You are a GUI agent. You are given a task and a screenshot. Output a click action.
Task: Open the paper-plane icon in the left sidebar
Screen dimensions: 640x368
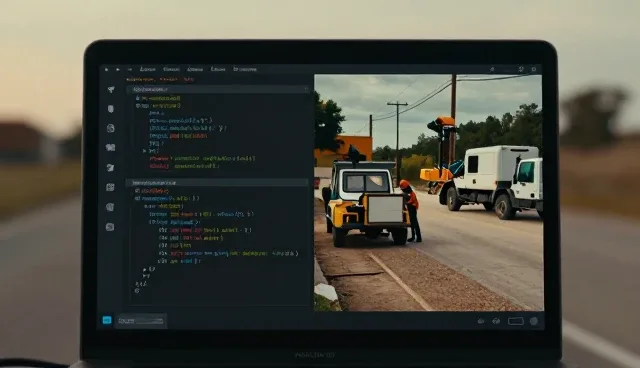pos(111,89)
